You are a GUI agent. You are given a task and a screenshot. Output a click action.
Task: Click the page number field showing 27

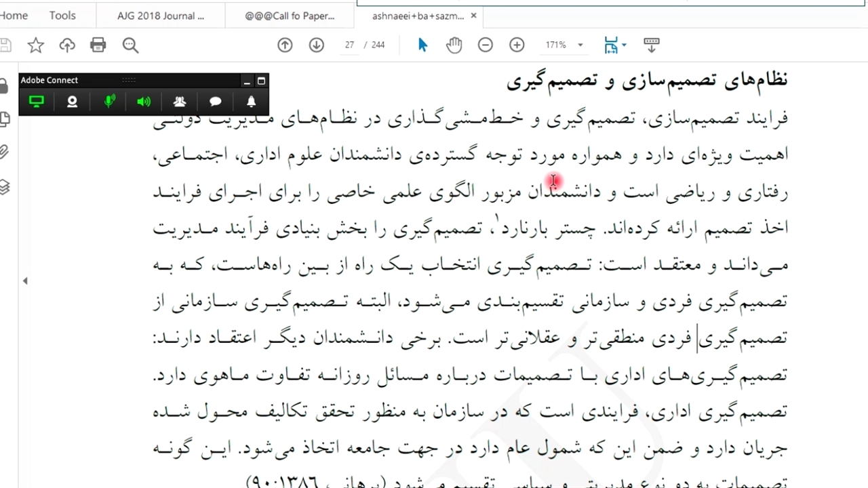pyautogui.click(x=349, y=45)
